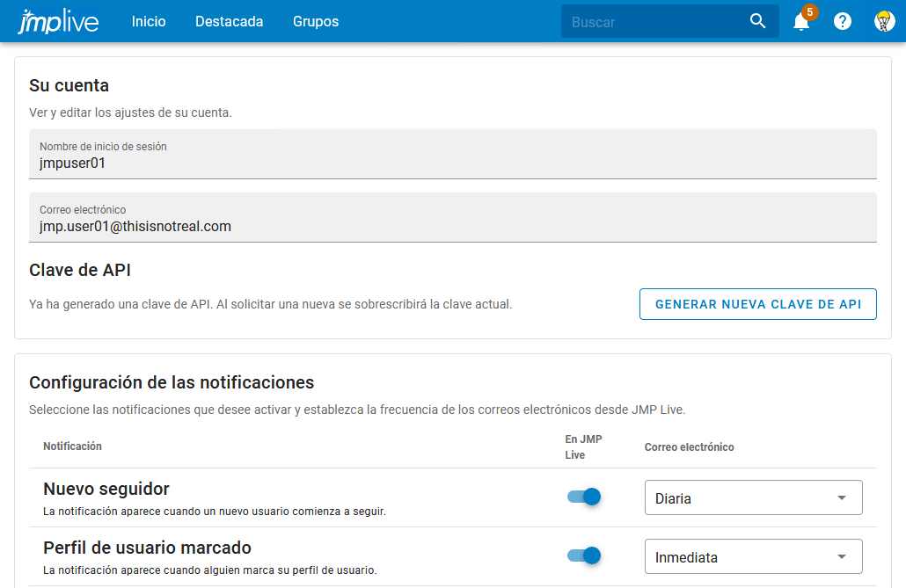Open Nuevo seguidor email frequency dropdown (Diaria)
Viewport: 906px width, 588px height.
754,497
